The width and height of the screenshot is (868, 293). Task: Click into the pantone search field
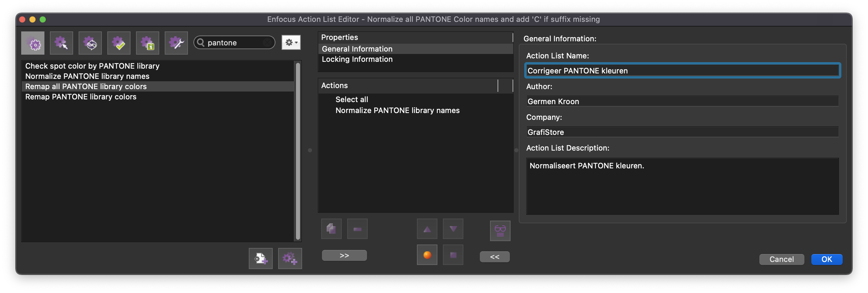[x=234, y=43]
